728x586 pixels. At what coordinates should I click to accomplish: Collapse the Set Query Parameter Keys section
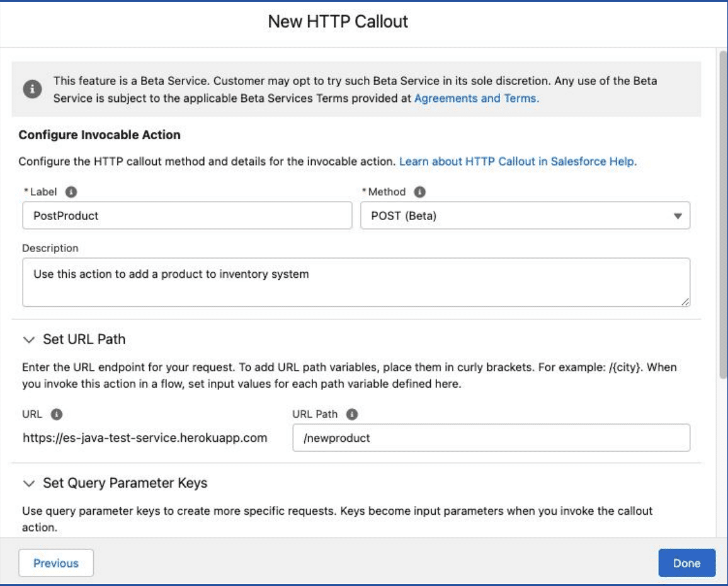pos(28,483)
